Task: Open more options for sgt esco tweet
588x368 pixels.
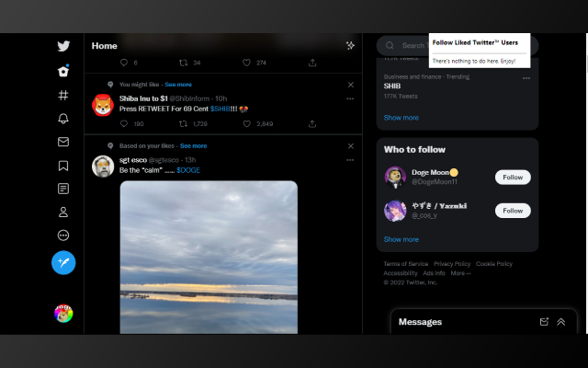Action: [350, 160]
